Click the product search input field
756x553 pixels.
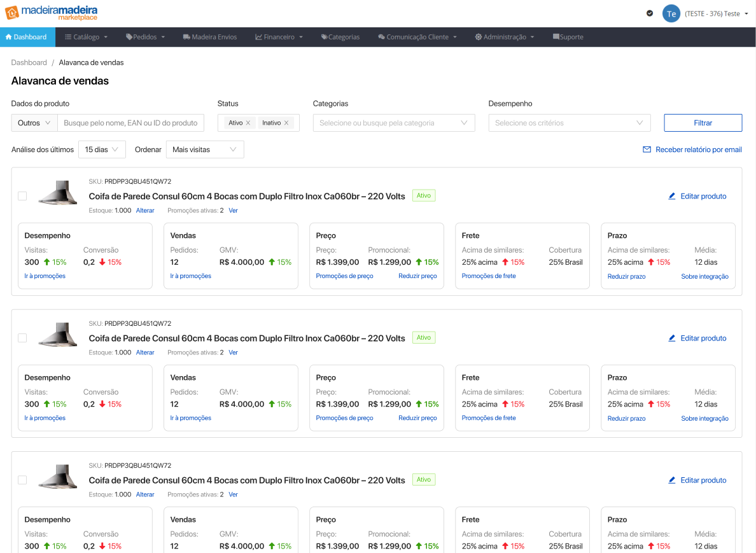(x=130, y=123)
